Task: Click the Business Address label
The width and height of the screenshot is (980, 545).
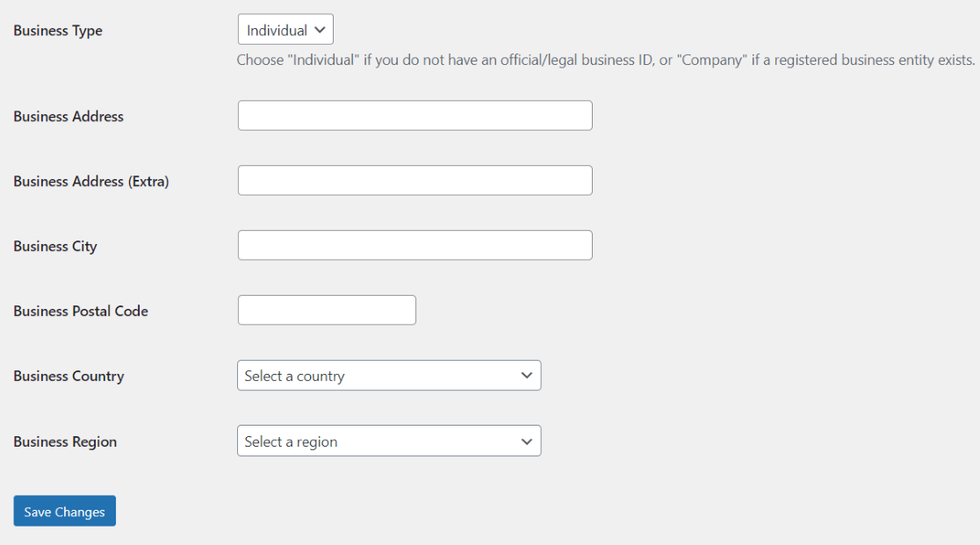Action: (x=68, y=116)
